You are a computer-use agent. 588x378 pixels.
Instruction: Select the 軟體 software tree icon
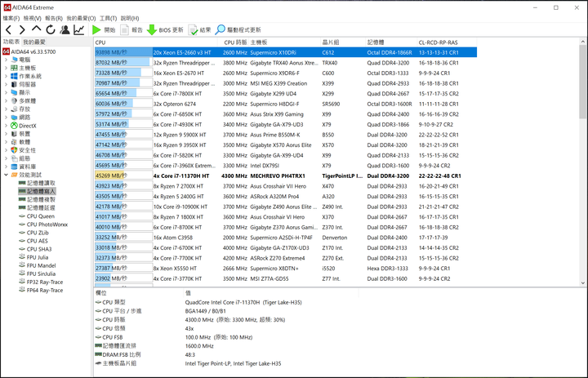pyautogui.click(x=14, y=142)
